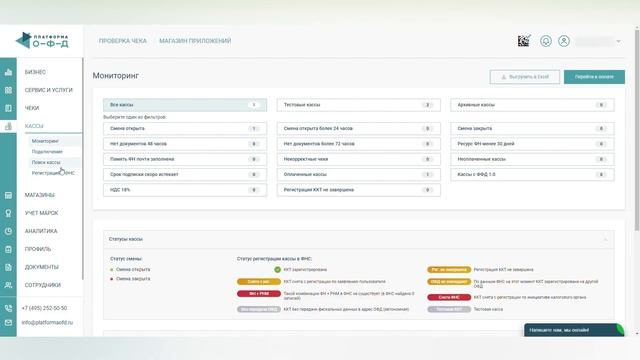Open the Подключение submenu item
640x360 pixels.
[x=47, y=151]
